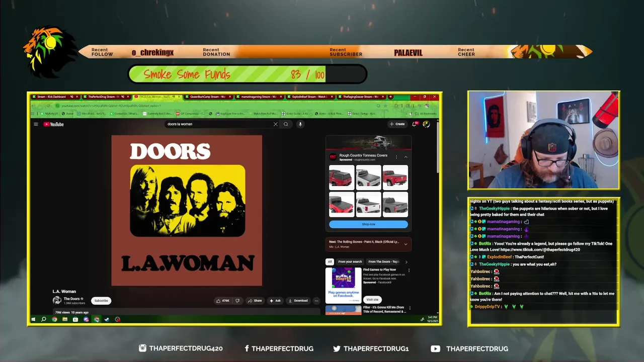Open YouTube notifications bell
The height and width of the screenshot is (362, 644).
[x=415, y=124]
